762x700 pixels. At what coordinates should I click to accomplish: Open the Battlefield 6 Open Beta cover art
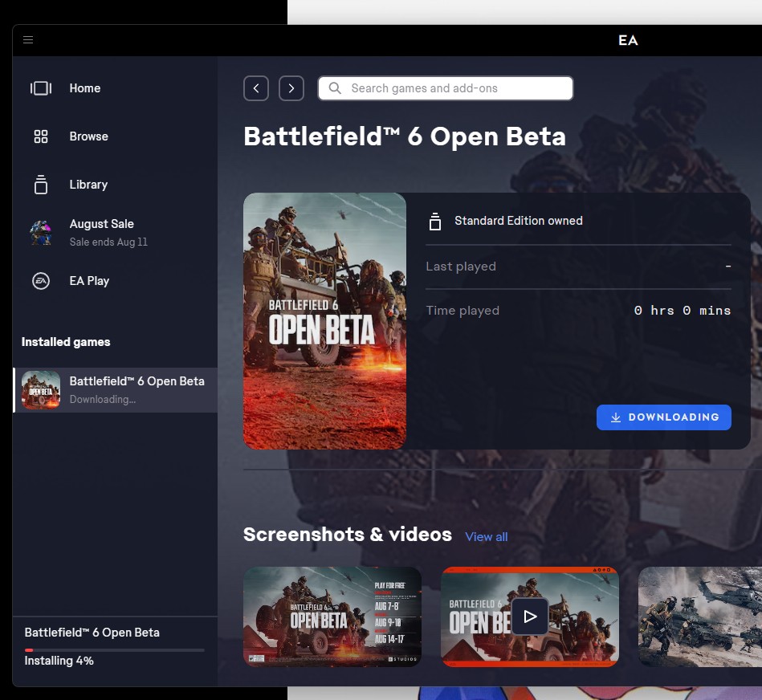click(324, 321)
